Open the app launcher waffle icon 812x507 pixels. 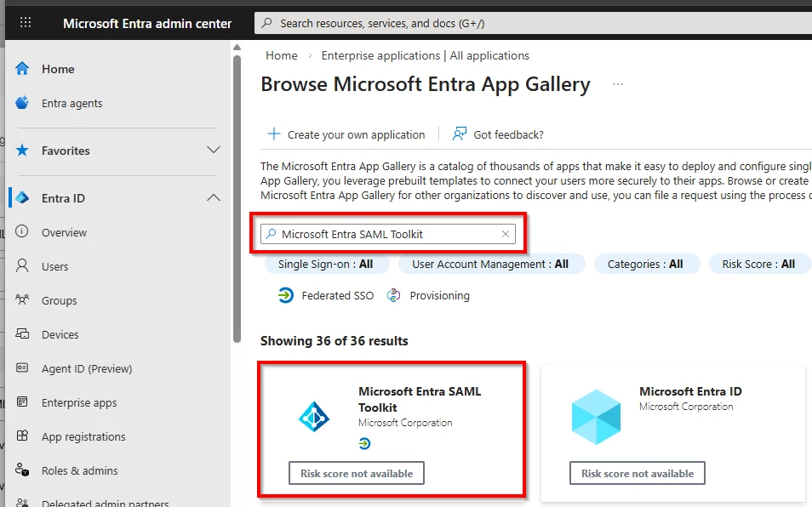pos(26,22)
